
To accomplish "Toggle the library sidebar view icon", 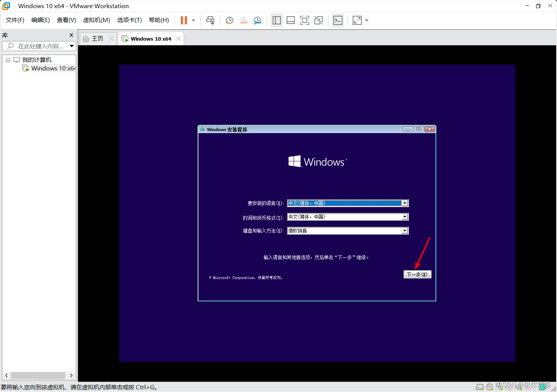I will pyautogui.click(x=277, y=21).
